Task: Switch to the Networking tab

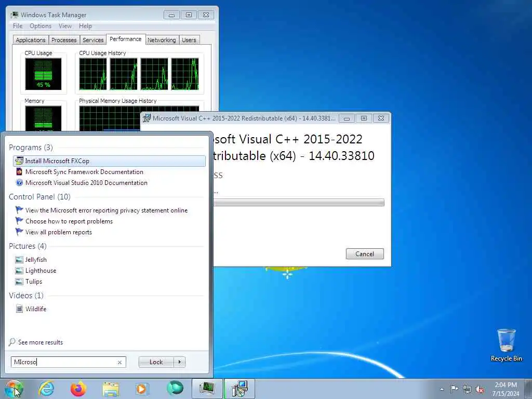Action: (162, 39)
